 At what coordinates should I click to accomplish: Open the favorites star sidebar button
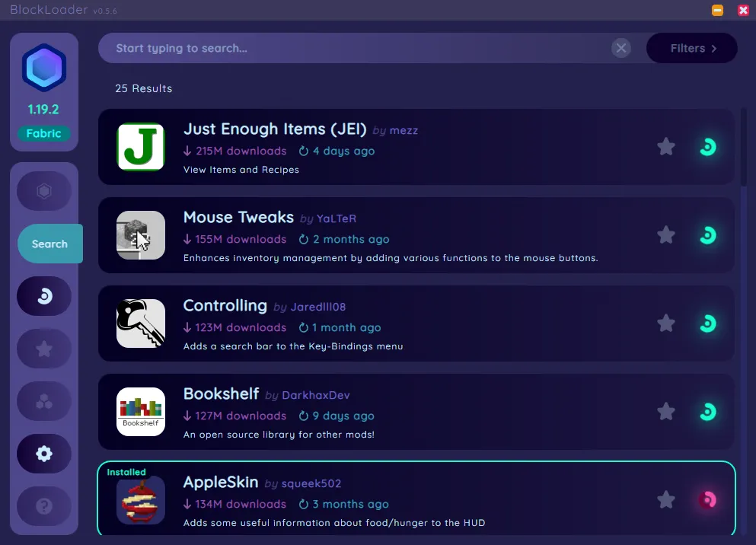coord(44,349)
